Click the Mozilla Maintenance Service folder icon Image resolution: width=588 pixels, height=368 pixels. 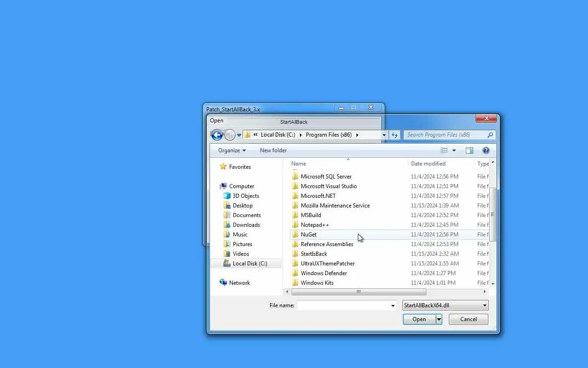[295, 206]
